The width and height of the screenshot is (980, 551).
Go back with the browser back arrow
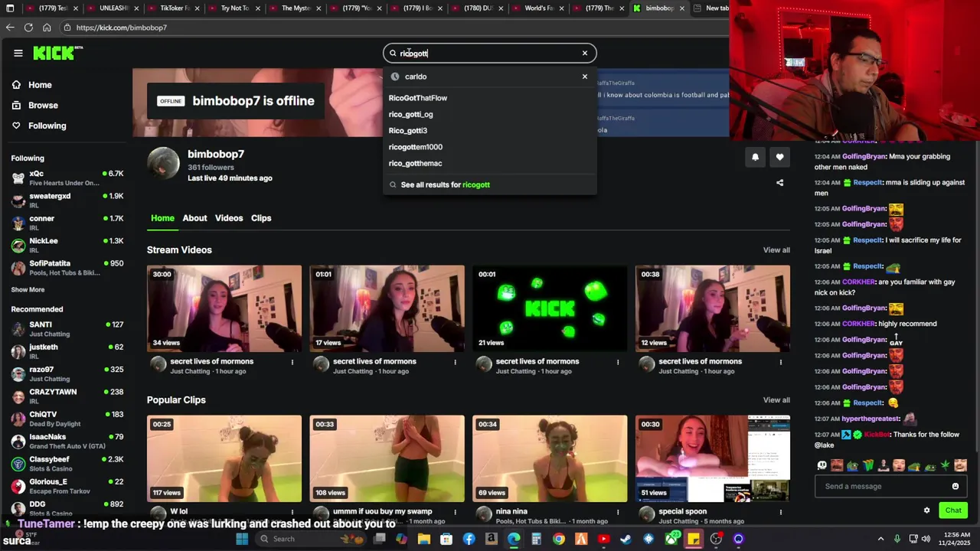click(10, 28)
